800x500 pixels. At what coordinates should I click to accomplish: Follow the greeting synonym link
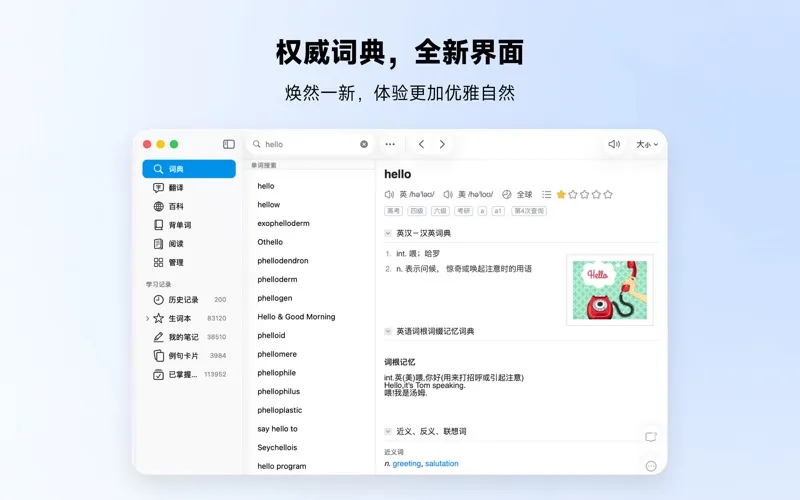[407, 463]
